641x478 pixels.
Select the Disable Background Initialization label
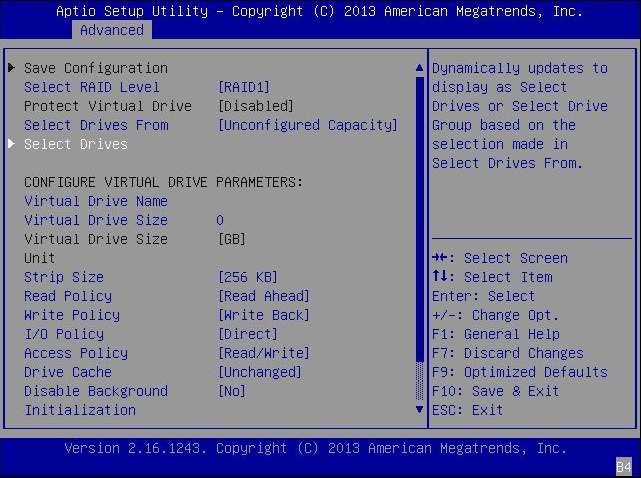point(96,401)
